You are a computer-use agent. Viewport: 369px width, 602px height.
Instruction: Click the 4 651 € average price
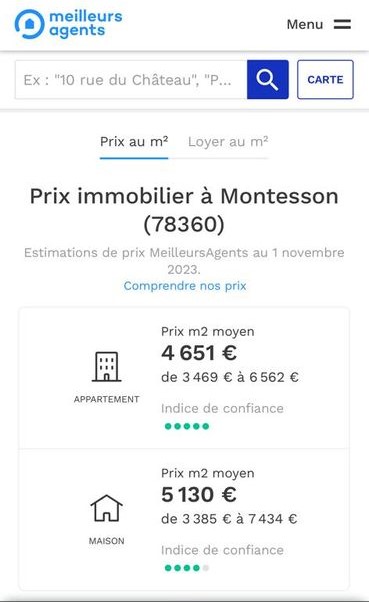(x=199, y=353)
